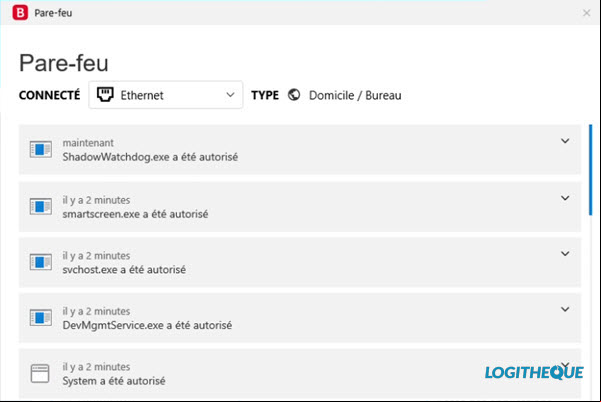Screen dimensions: 601x402
Task: Click the red Bitdefender B logo
Action: 20,13
